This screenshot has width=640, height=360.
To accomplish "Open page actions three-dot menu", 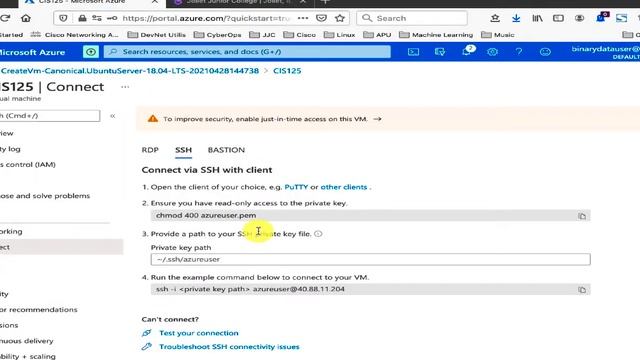I will pyautogui.click(x=303, y=18).
